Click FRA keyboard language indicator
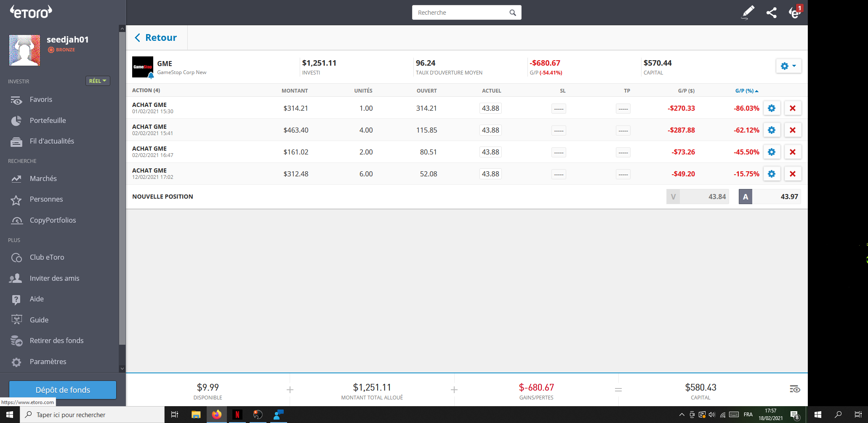Viewport: 868px width, 423px height. point(748,415)
